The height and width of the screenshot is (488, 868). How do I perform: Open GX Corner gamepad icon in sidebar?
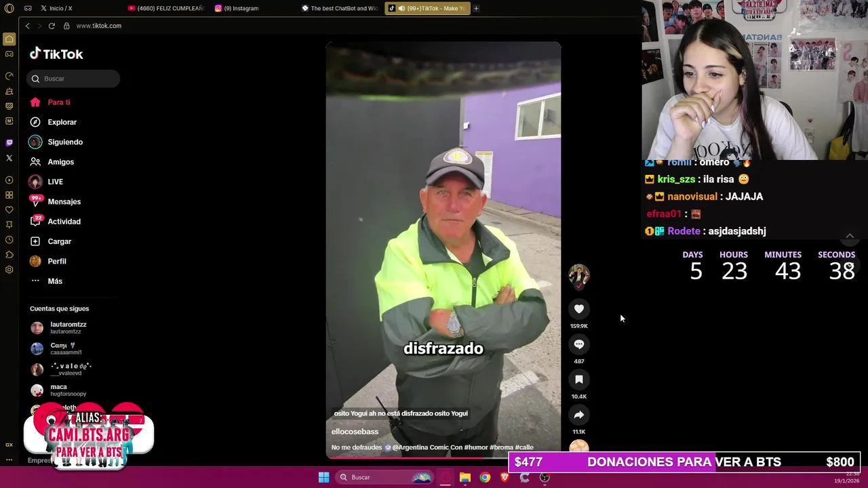pos(9,54)
